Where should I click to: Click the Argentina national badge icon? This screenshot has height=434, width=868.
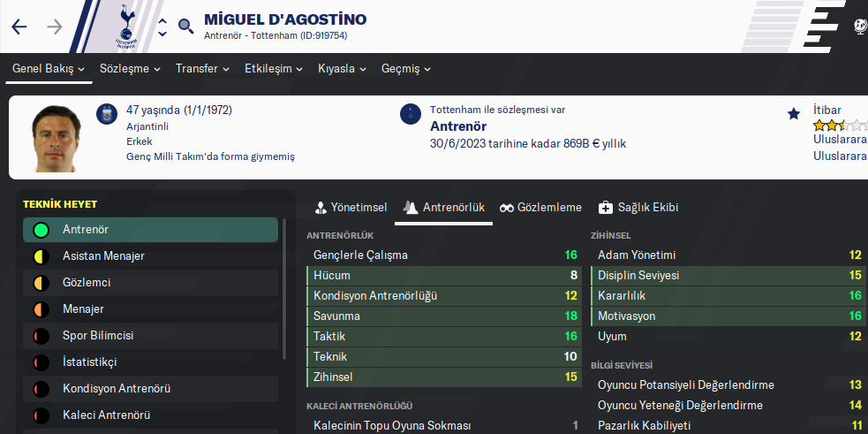click(x=106, y=113)
